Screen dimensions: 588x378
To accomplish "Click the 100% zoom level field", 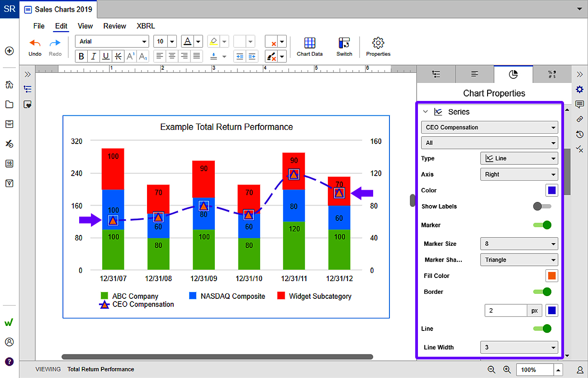I will pyautogui.click(x=535, y=370).
